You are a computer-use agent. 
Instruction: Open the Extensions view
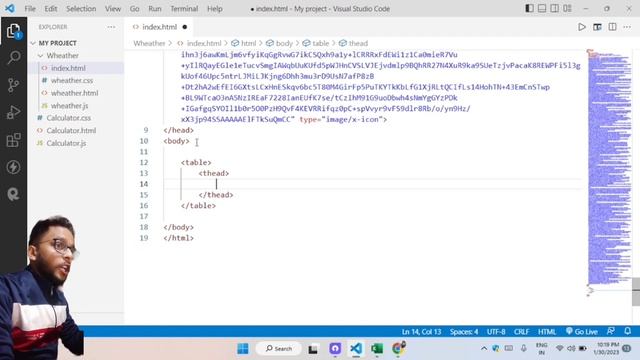pyautogui.click(x=13, y=140)
